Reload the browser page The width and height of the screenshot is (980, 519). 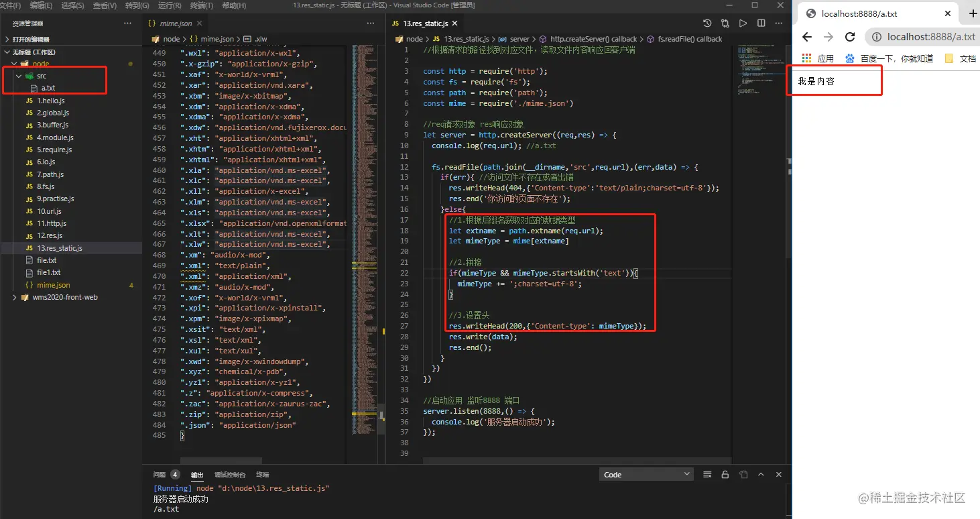pos(850,37)
